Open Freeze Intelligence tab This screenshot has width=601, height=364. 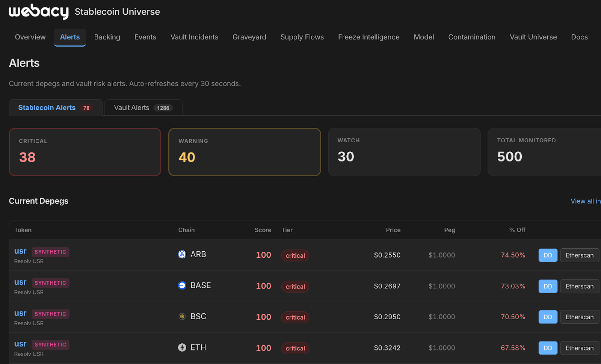tap(369, 37)
